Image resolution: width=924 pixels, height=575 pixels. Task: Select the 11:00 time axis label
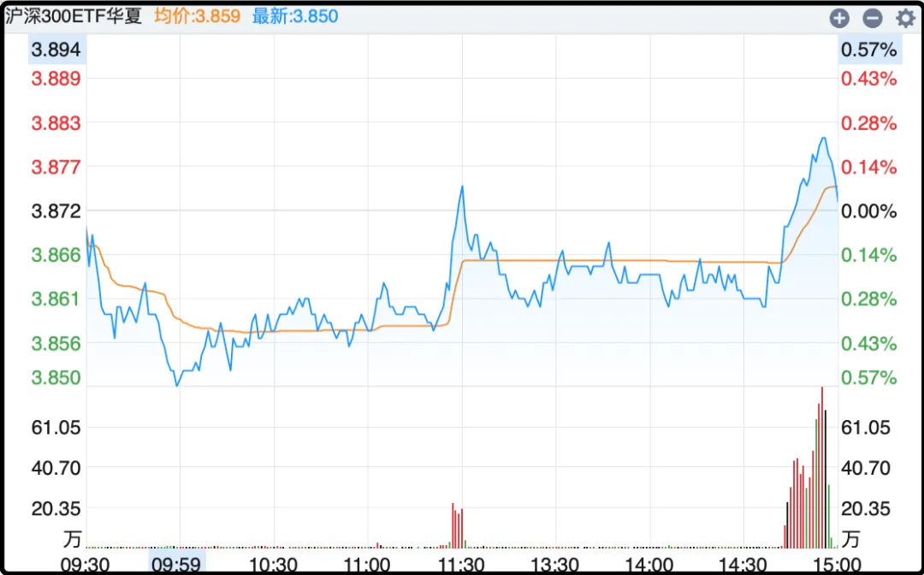coord(366,564)
